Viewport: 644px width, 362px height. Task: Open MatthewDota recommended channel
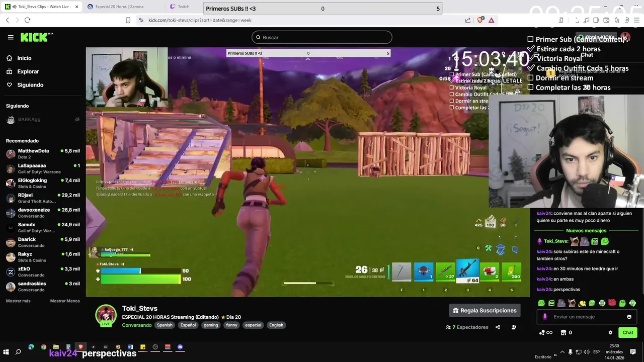point(43,154)
